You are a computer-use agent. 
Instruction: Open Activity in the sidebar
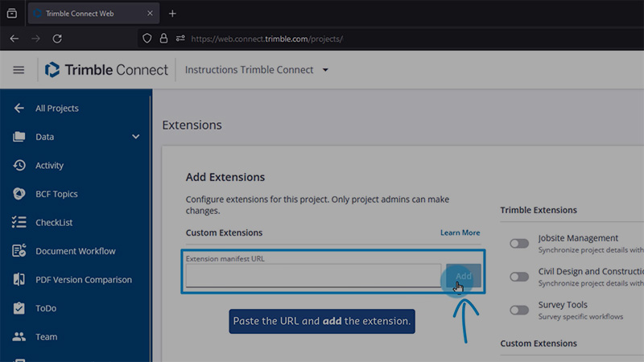pyautogui.click(x=49, y=165)
